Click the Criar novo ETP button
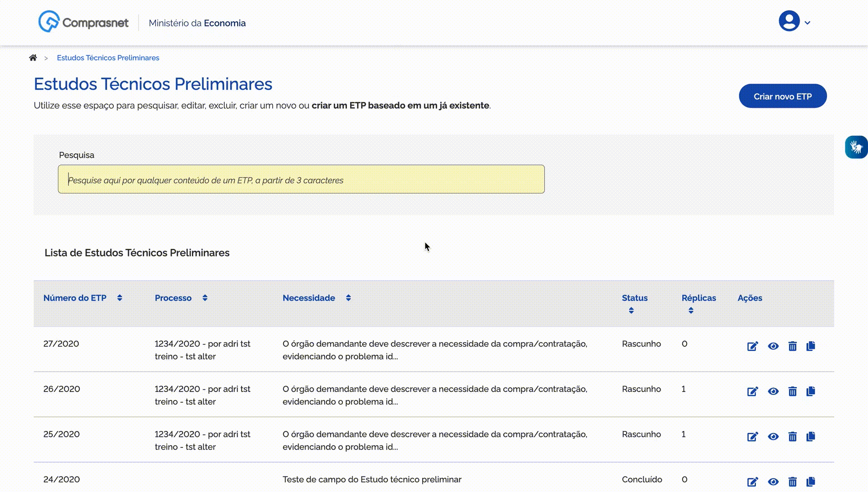Viewport: 868px width, 492px height. (782, 96)
